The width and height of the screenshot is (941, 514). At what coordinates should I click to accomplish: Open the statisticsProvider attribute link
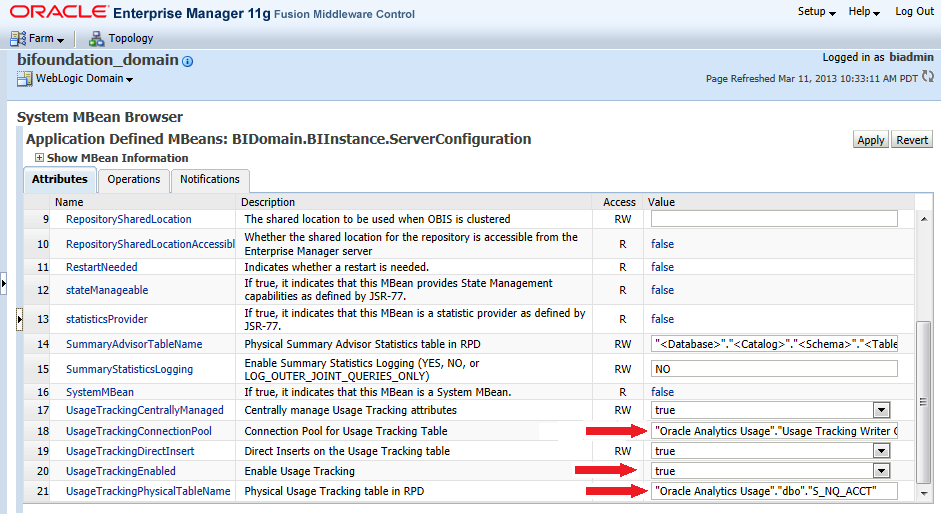(106, 319)
